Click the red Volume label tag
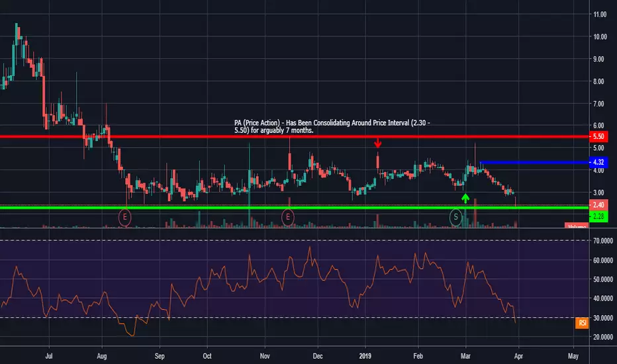617x364 pixels. (577, 226)
